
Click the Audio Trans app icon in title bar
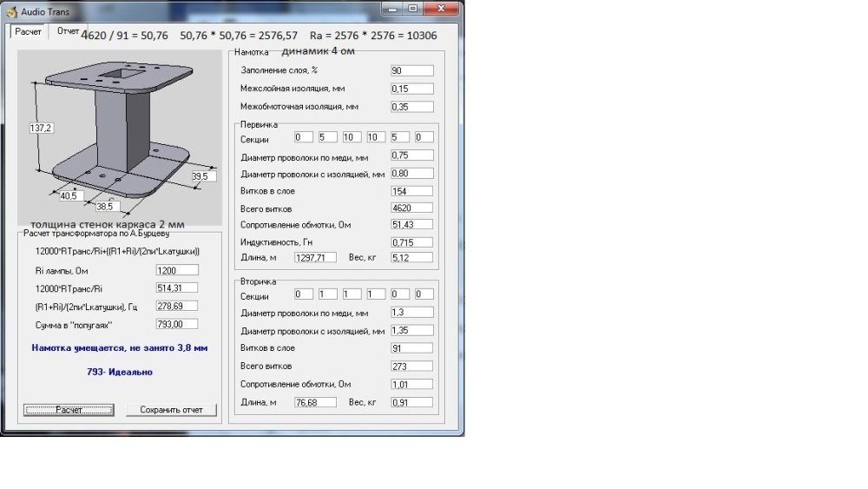click(12, 10)
